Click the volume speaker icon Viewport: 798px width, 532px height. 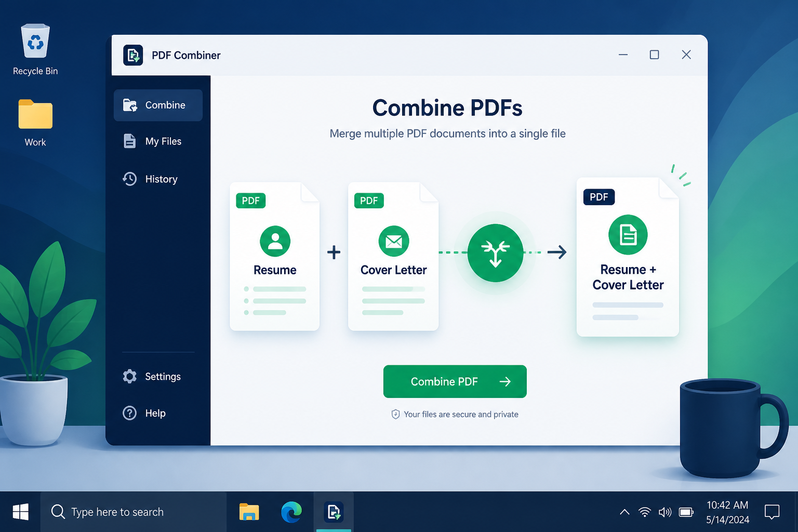coord(665,512)
